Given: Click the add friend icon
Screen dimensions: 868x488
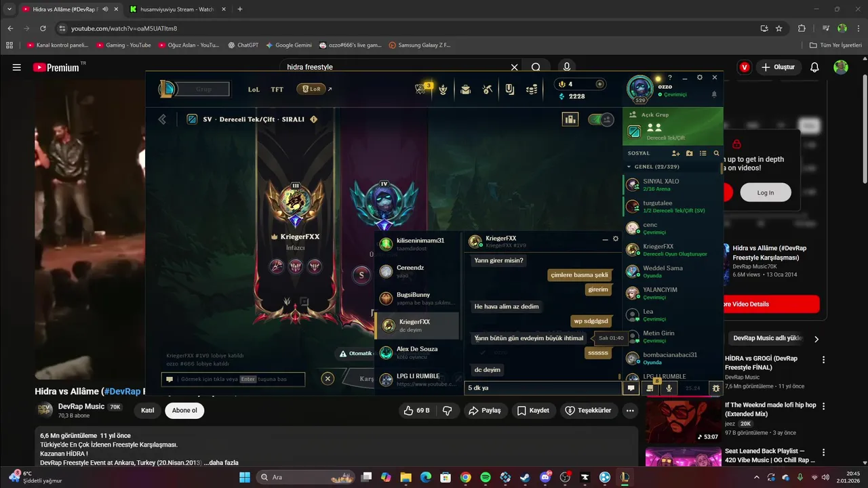Looking at the screenshot, I should tap(675, 153).
